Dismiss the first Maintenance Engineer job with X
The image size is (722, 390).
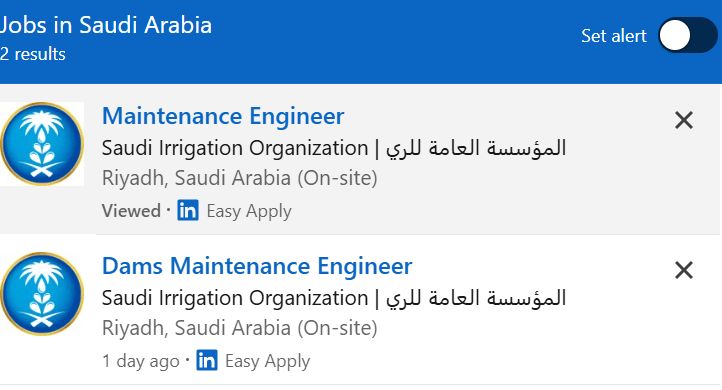pos(684,120)
